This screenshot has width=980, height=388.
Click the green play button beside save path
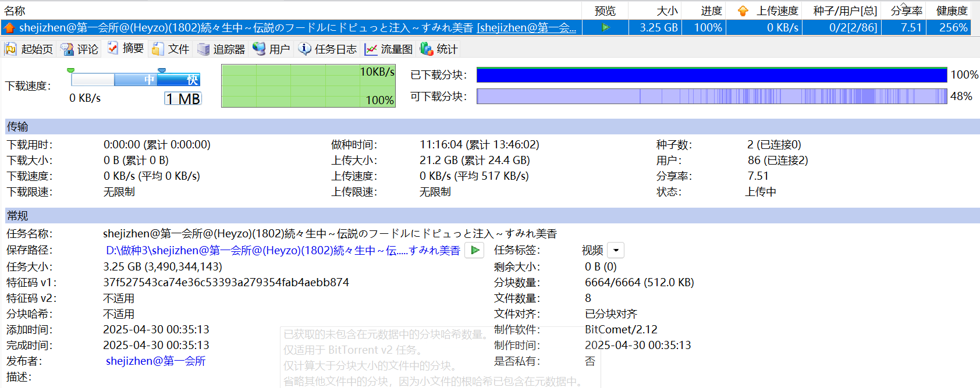475,250
